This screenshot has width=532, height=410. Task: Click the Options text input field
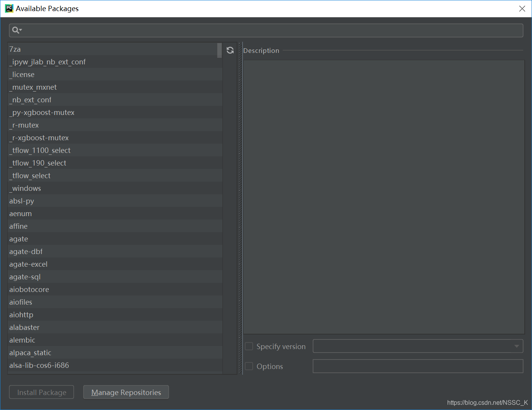(x=418, y=366)
